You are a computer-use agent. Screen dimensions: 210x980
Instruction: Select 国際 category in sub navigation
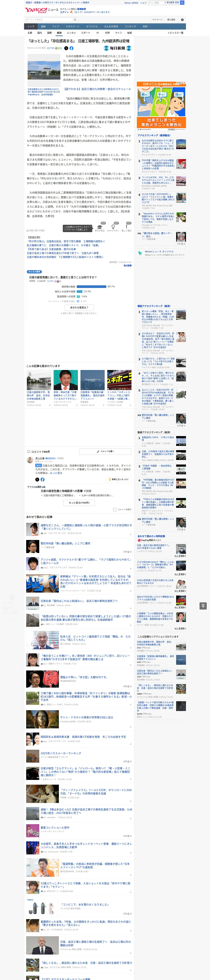pos(49,33)
